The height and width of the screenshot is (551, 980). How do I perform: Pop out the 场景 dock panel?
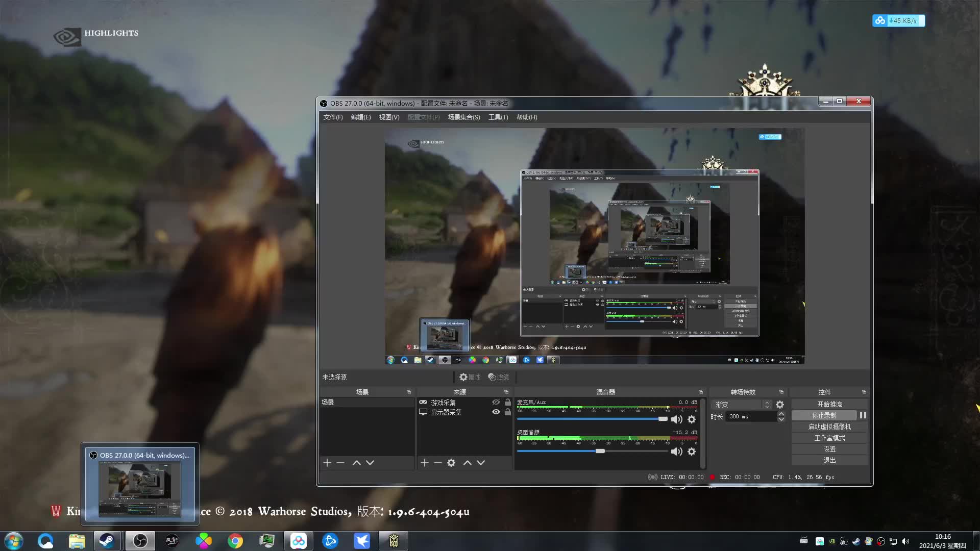pyautogui.click(x=409, y=392)
